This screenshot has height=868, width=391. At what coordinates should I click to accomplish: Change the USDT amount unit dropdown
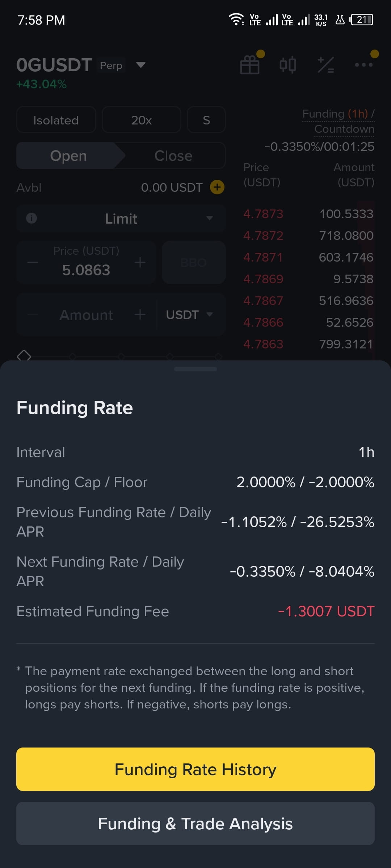[x=189, y=314]
